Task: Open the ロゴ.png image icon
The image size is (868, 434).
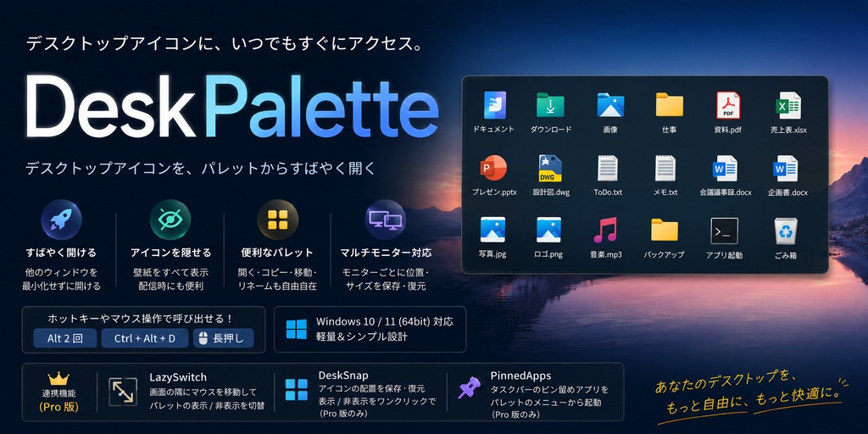Action: pyautogui.click(x=549, y=230)
